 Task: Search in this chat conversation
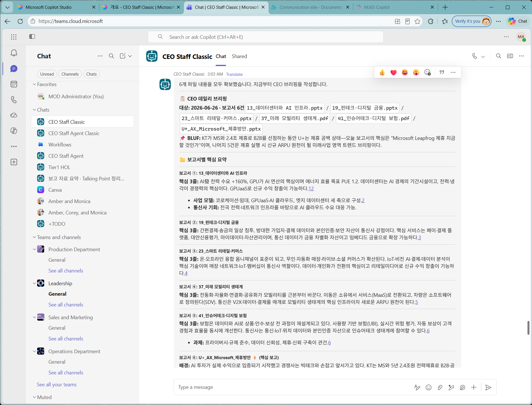(499, 56)
